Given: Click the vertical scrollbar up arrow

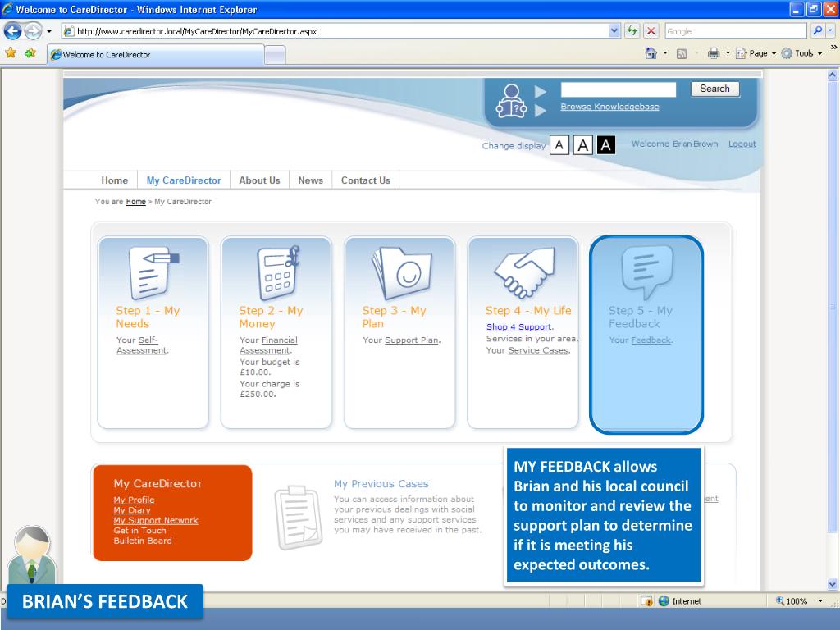Looking at the screenshot, I should coord(832,75).
